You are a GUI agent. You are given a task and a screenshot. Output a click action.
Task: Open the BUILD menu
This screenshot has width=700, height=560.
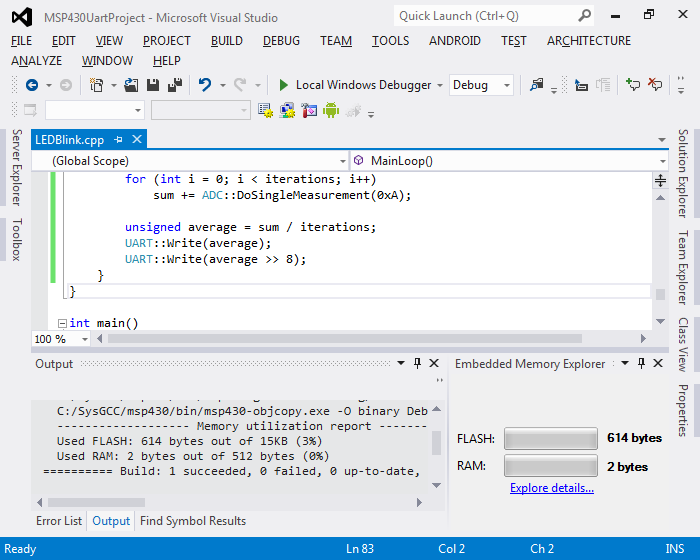pyautogui.click(x=226, y=41)
